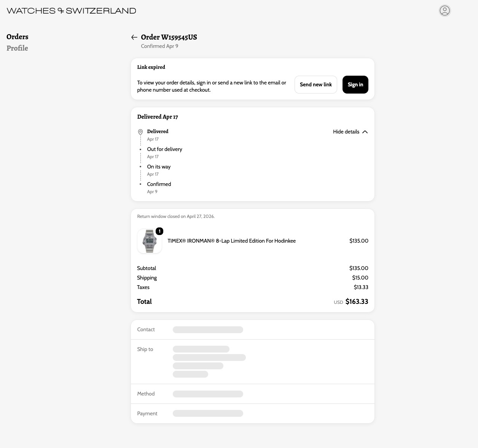The height and width of the screenshot is (448, 478).
Task: Click the On its way status entry
Action: [x=159, y=167]
